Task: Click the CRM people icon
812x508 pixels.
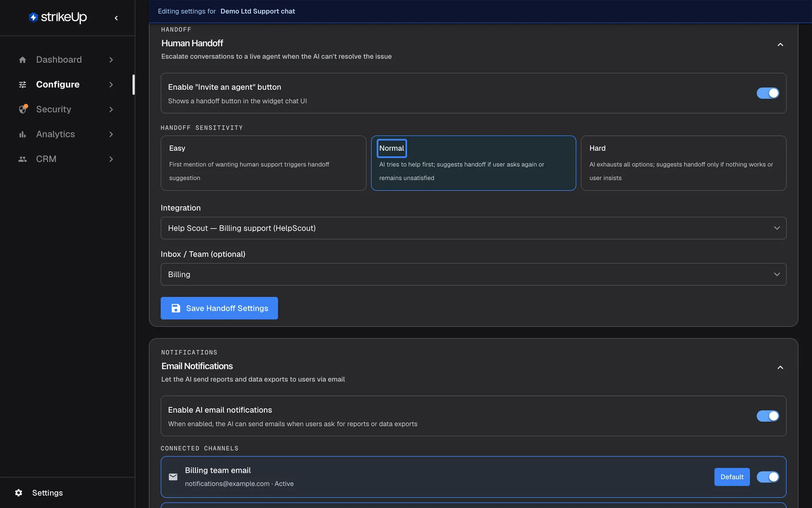Action: click(23, 159)
